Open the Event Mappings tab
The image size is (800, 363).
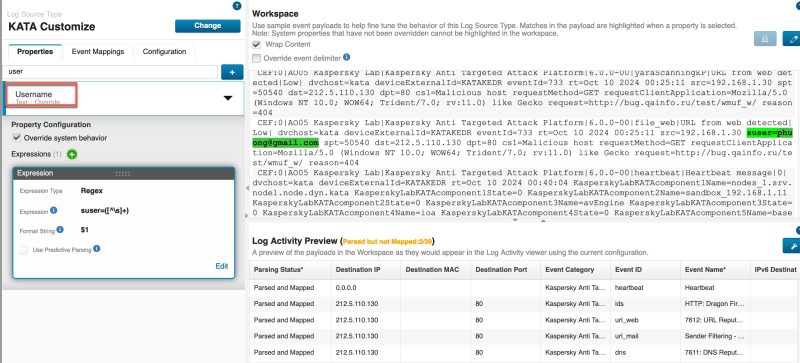(x=97, y=52)
